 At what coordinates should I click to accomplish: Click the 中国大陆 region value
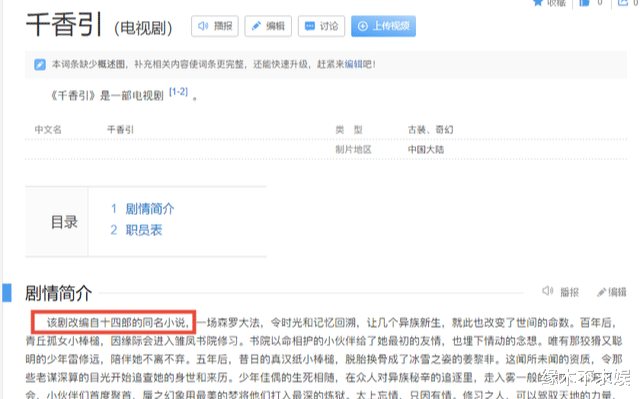click(x=426, y=149)
